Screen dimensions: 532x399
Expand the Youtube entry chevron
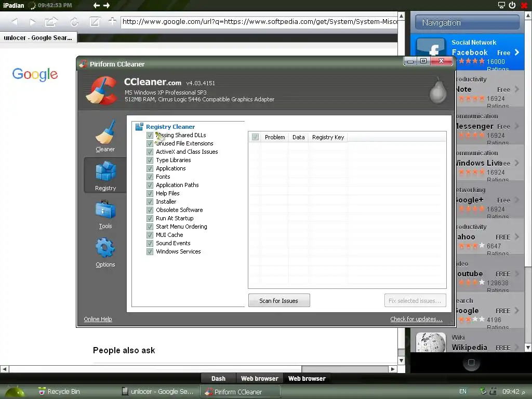point(516,273)
